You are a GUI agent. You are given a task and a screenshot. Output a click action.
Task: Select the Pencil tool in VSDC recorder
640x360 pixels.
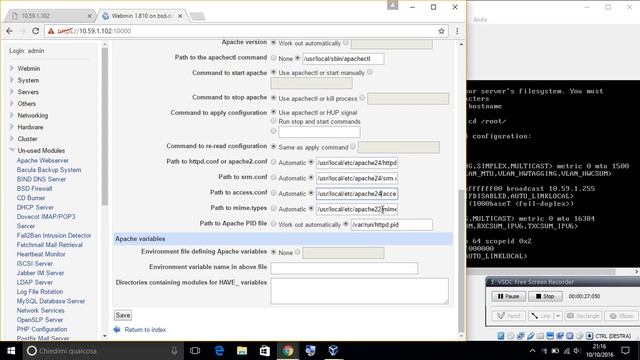[x=509, y=316]
